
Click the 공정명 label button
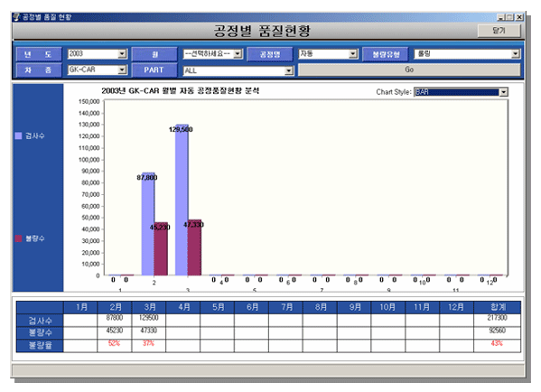[x=270, y=54]
